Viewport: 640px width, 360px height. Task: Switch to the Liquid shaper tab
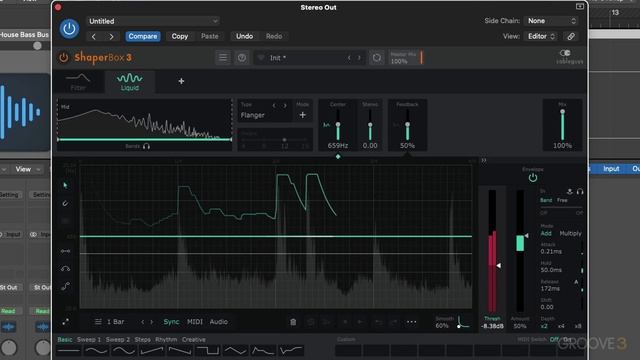130,82
